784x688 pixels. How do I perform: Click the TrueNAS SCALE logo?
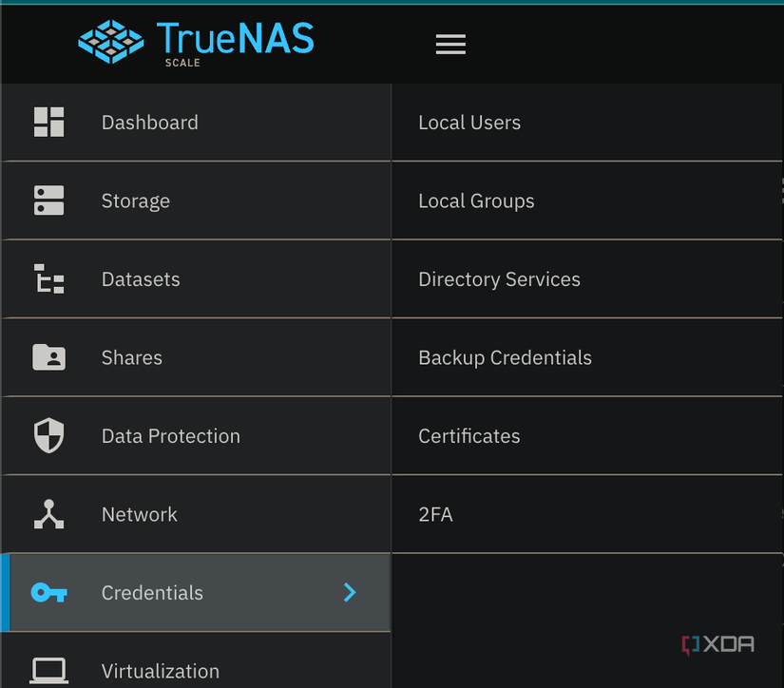coord(196,43)
